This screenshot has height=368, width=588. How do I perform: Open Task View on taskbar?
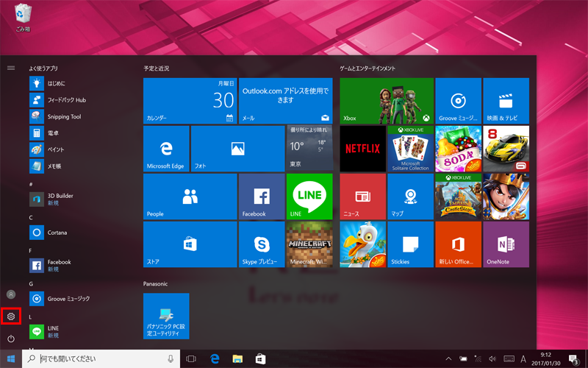point(191,359)
